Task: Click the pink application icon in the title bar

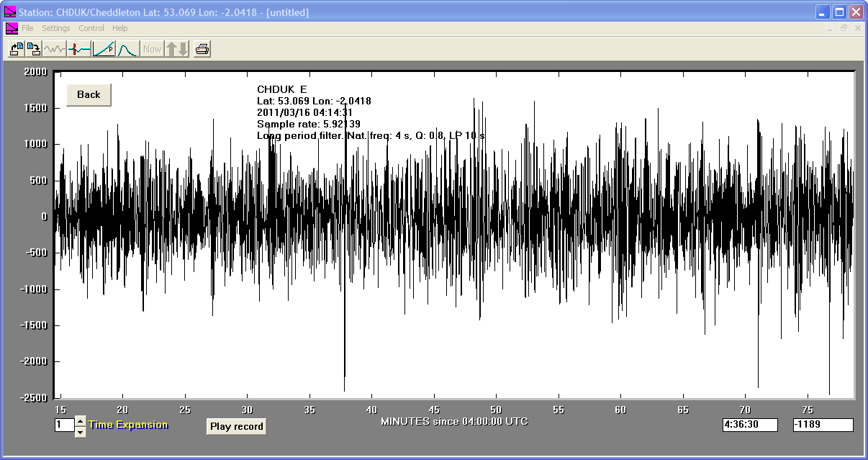Action: pos(10,12)
